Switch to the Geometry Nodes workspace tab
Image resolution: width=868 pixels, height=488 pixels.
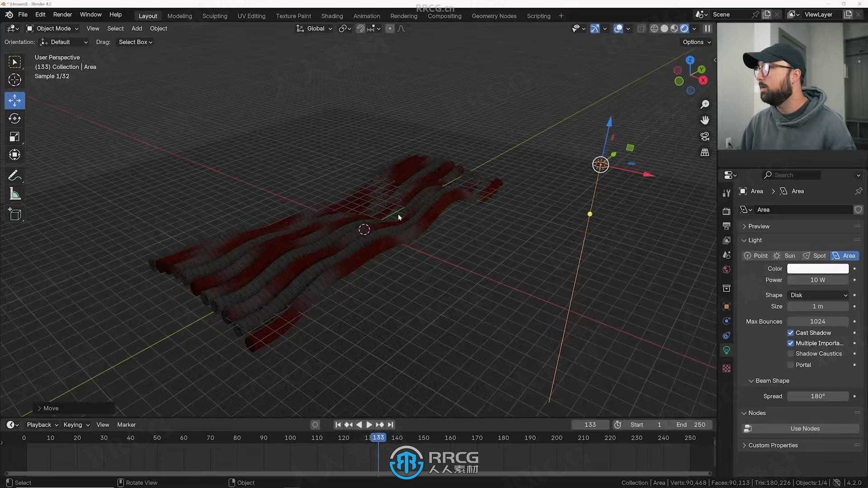494,16
